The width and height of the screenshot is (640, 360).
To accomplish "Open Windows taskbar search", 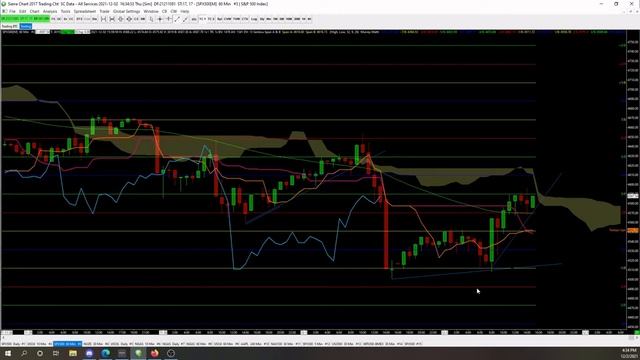I will (x=24, y=353).
